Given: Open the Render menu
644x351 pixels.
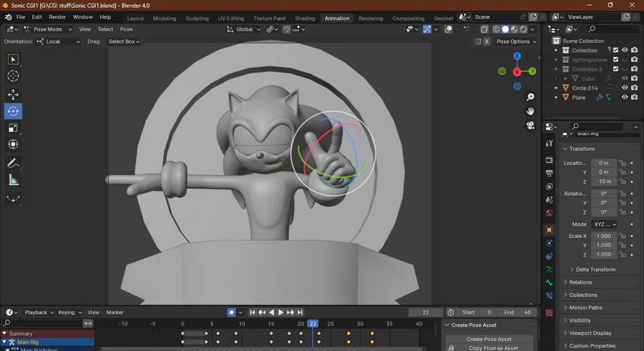Looking at the screenshot, I should pos(57,17).
